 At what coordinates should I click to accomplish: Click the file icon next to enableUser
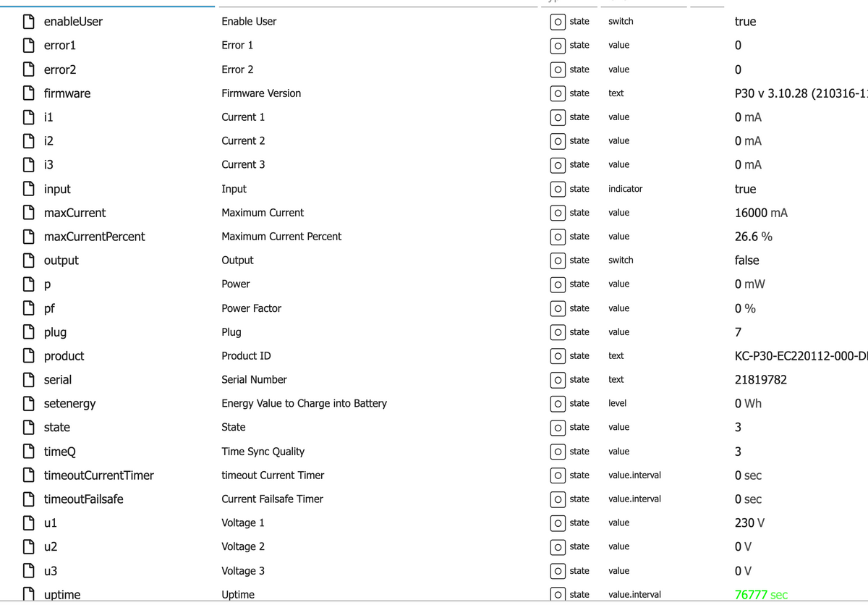coord(30,22)
